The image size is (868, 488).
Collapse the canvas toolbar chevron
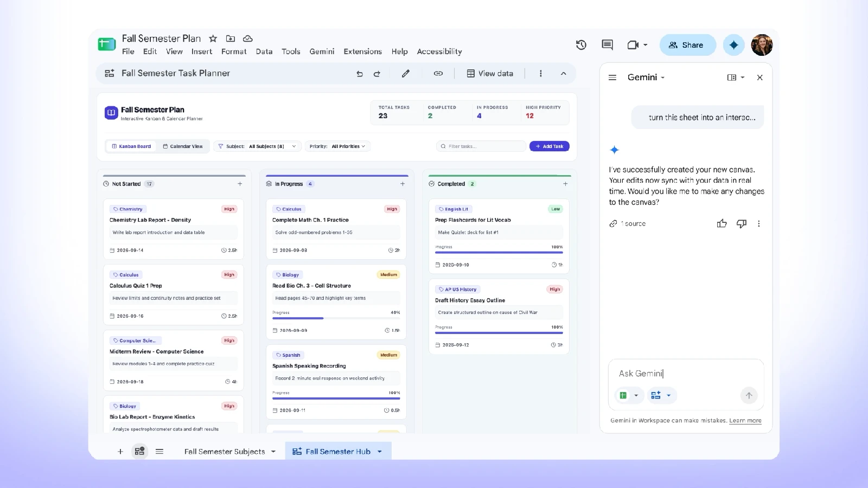(563, 74)
